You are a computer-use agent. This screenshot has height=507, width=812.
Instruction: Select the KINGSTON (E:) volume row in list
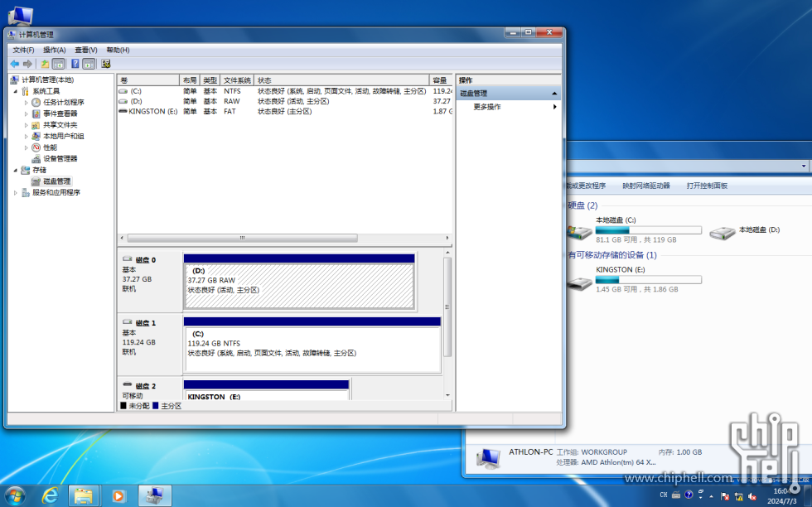point(285,111)
